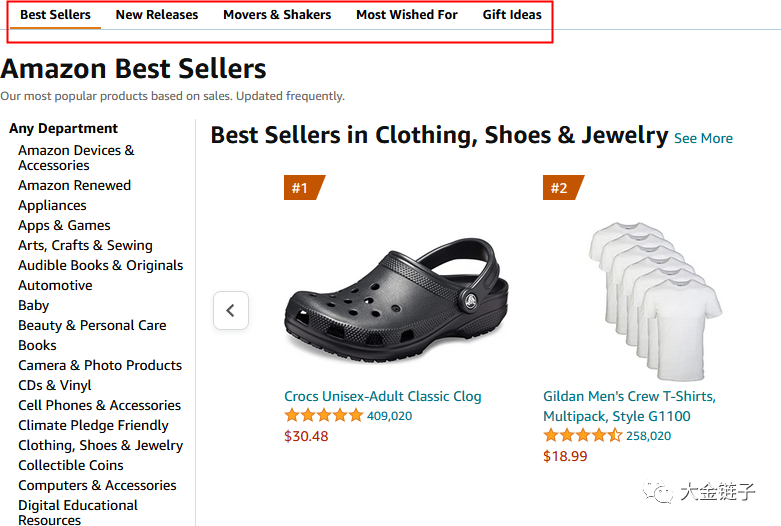View the 258,020 reviews for Gildan
The height and width of the screenshot is (526, 781).
point(648,436)
